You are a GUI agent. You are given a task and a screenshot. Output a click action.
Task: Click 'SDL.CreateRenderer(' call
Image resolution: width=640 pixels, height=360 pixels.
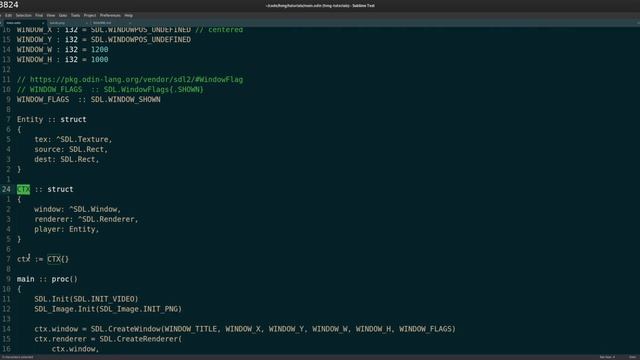point(140,339)
